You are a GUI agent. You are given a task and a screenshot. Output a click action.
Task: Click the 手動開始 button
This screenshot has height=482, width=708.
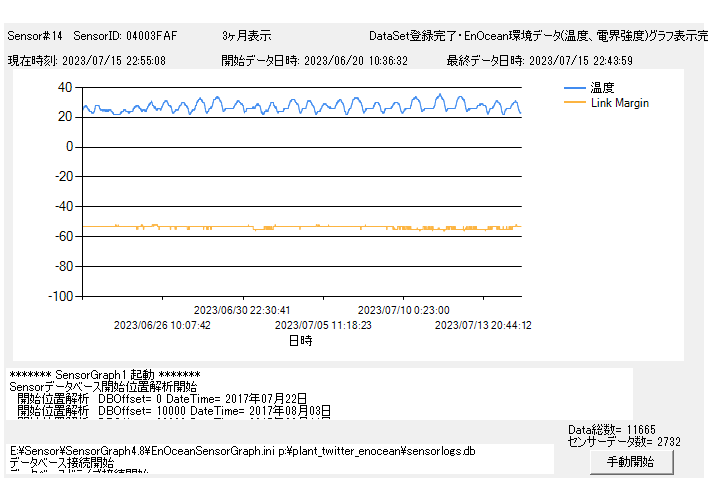[630, 462]
